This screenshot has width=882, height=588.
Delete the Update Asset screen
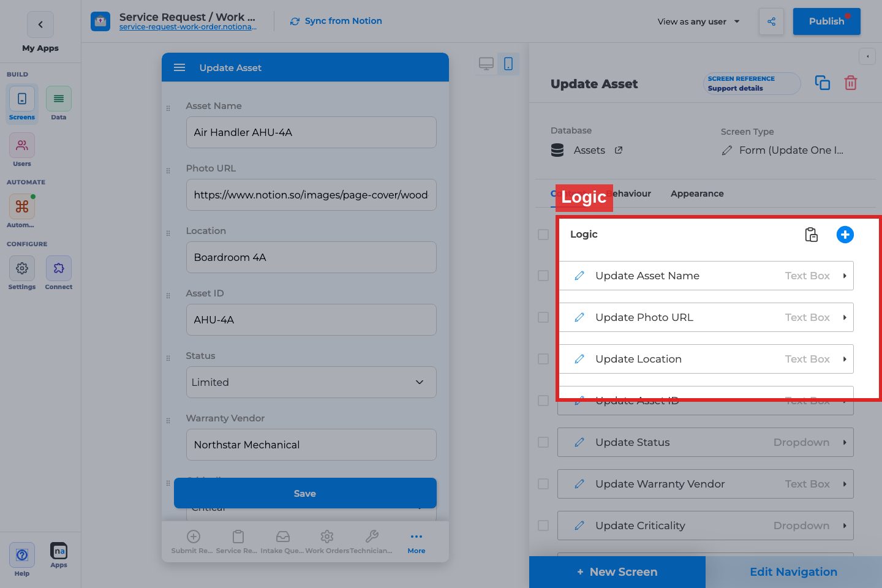(851, 83)
